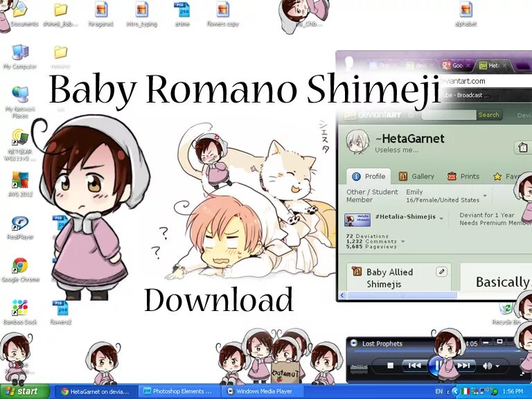
Task: Open the Windows start menu
Action: click(24, 391)
